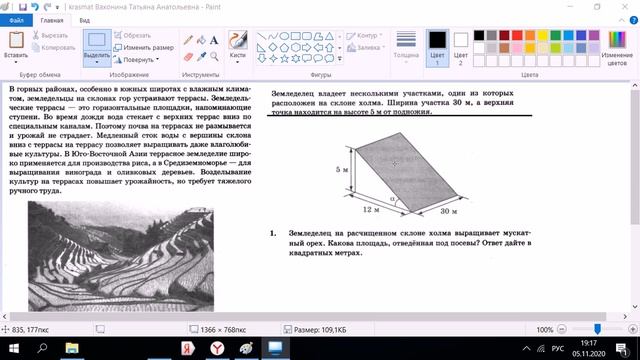The image size is (640, 360).
Task: Choose the four-point star shape
Action: [273, 58]
